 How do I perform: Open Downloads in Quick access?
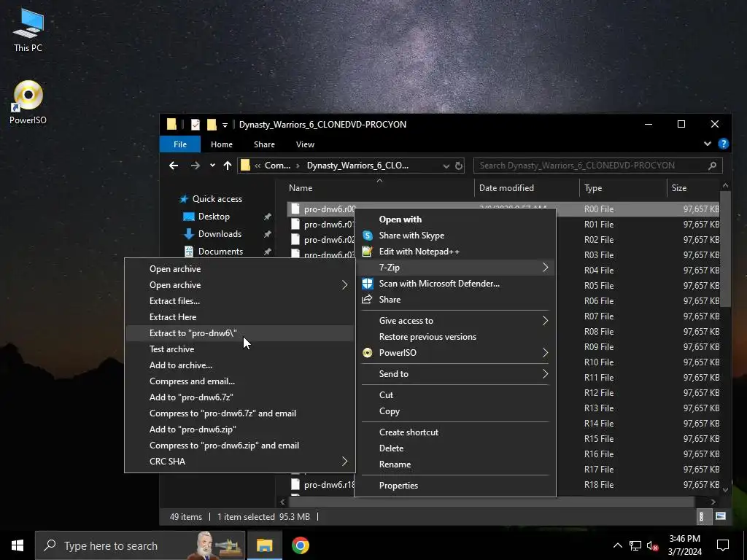[220, 234]
